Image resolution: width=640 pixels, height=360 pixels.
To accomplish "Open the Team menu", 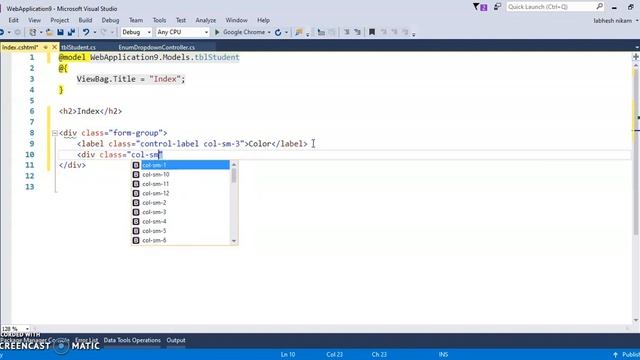I will [136, 20].
